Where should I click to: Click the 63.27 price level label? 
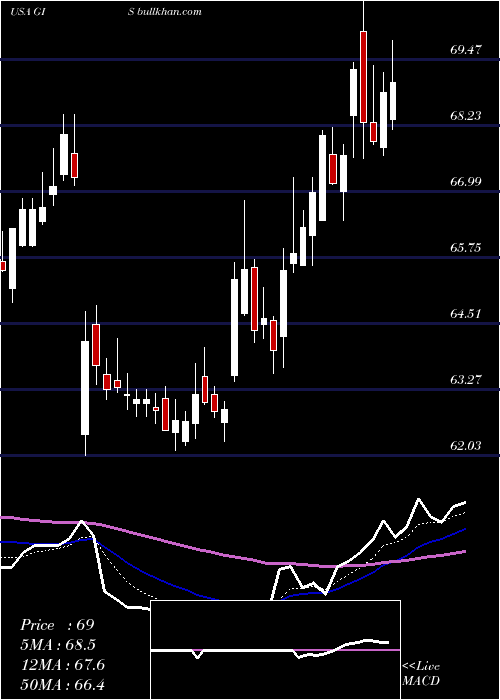point(466,380)
